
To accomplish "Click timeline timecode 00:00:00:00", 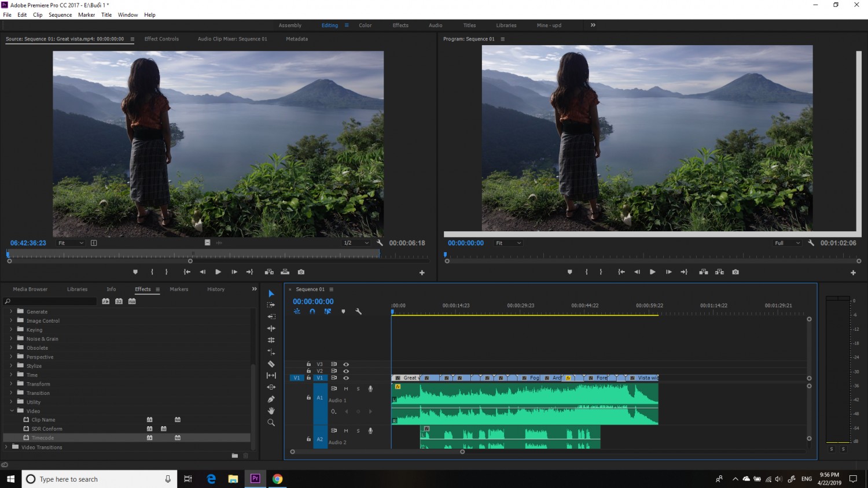I will [x=313, y=301].
